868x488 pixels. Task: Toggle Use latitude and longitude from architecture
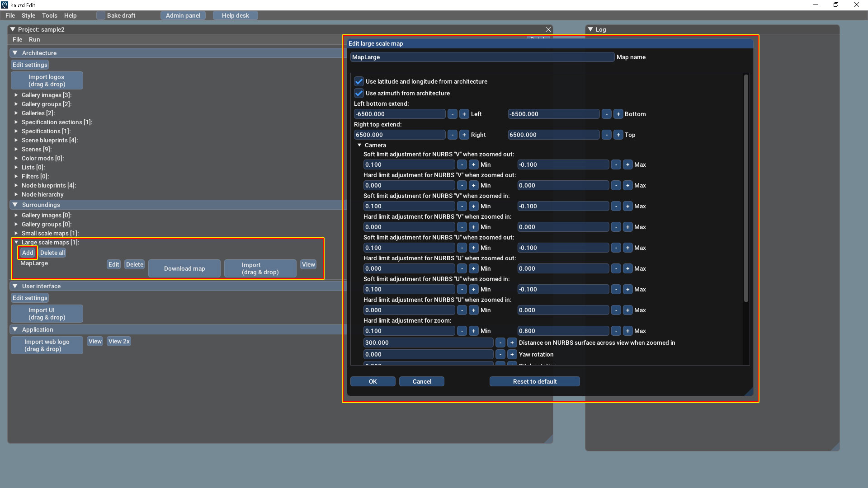[359, 81]
